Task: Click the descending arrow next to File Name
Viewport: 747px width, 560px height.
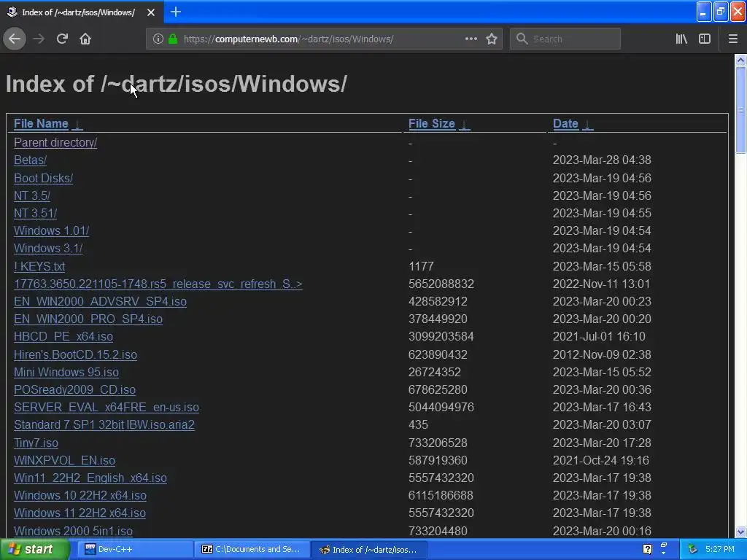Action: coord(77,125)
